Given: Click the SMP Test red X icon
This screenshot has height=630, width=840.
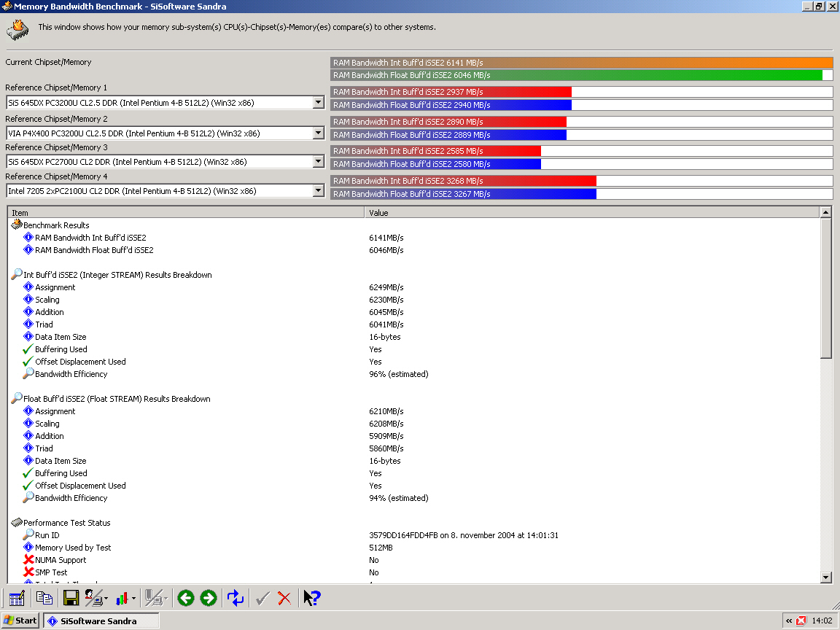Looking at the screenshot, I should [x=28, y=572].
